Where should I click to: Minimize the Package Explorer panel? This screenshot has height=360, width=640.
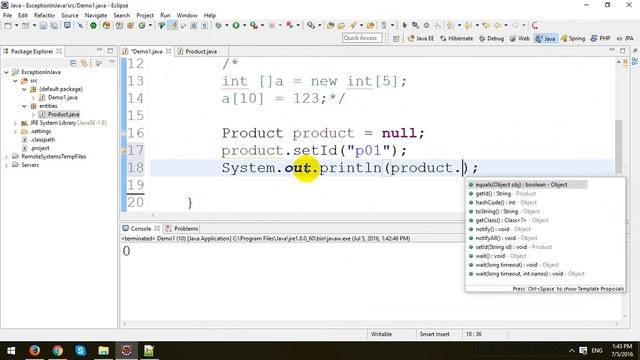[x=99, y=50]
